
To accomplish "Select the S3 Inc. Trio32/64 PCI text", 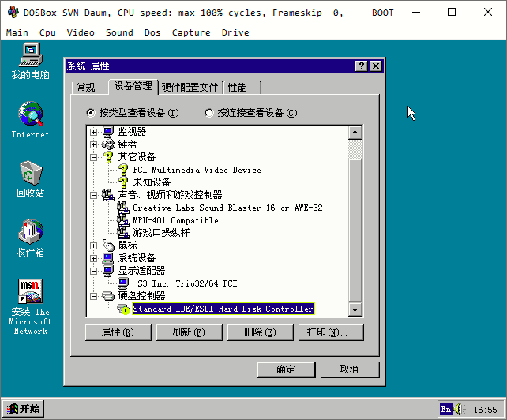I will click(x=187, y=283).
